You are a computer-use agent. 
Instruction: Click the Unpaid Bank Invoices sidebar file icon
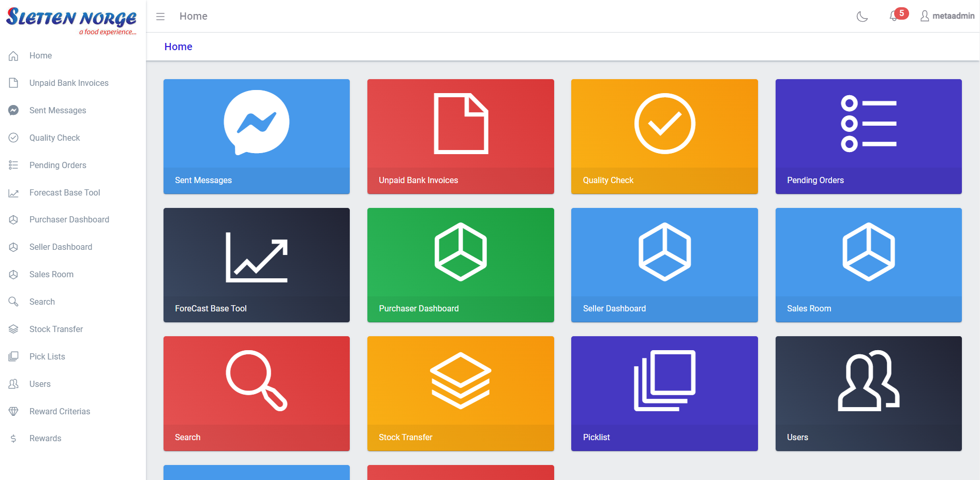coord(13,83)
